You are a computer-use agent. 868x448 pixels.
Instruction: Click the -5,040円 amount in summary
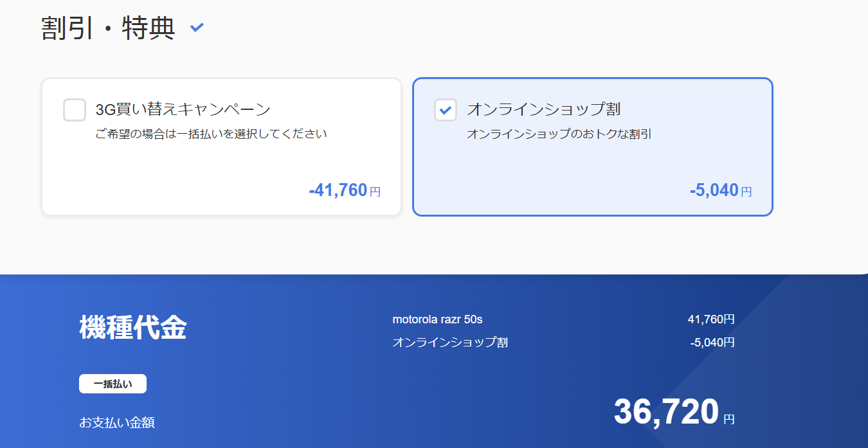712,343
